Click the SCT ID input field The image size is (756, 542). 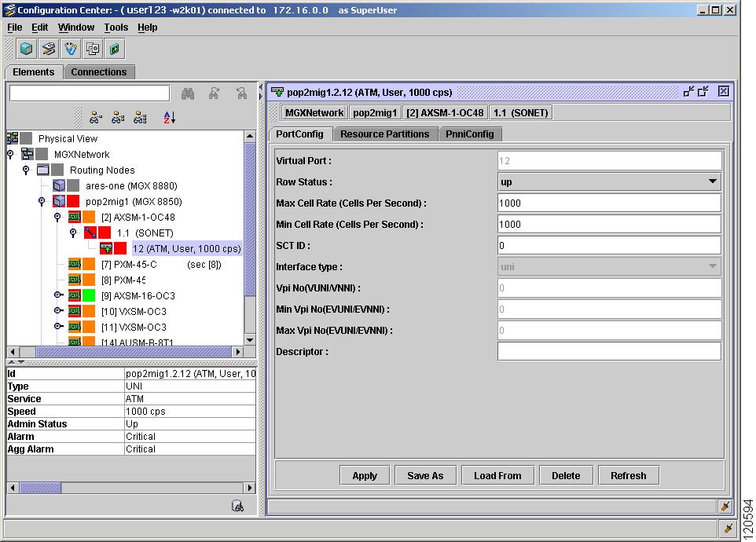(609, 245)
